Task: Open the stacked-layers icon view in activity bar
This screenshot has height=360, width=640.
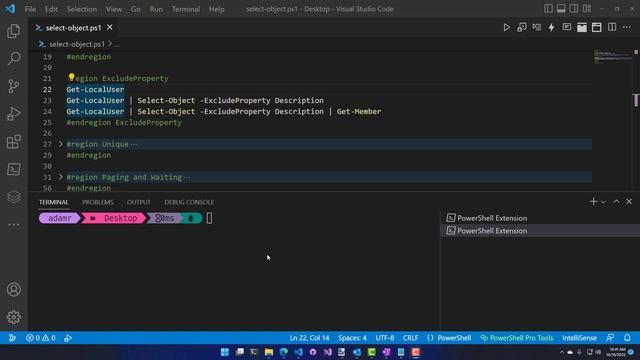Action: click(13, 197)
